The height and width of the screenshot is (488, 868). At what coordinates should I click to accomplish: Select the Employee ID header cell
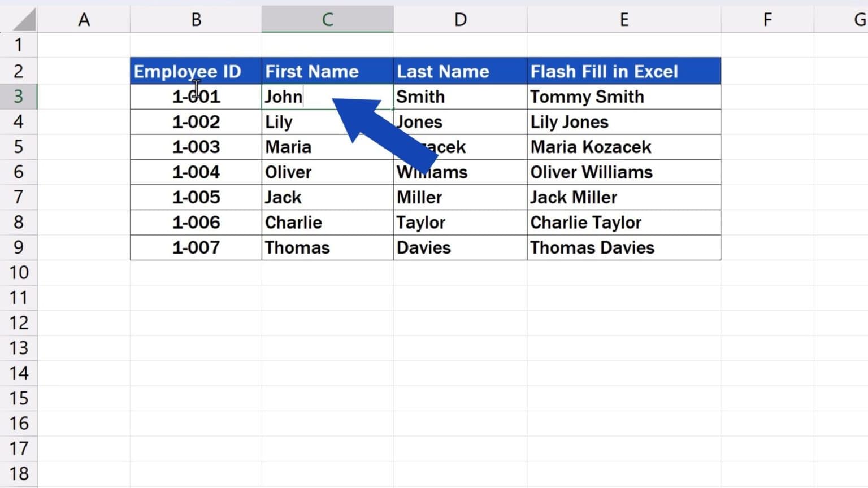195,71
